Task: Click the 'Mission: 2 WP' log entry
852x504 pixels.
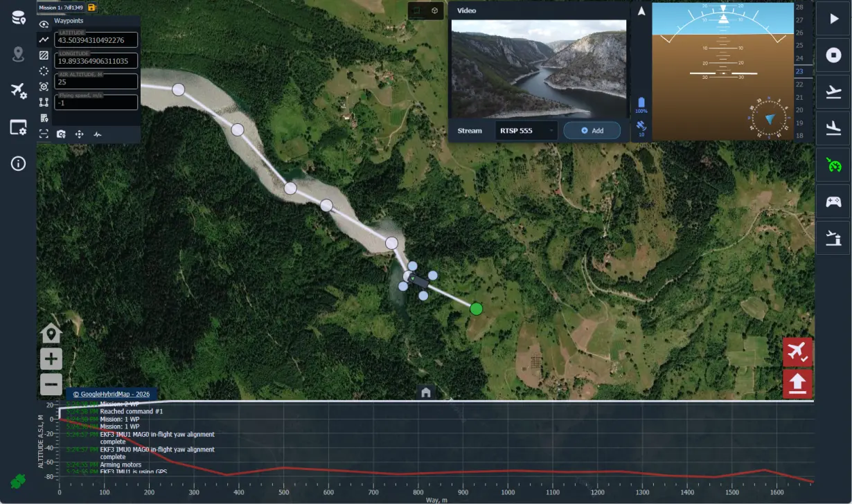Action: [x=120, y=404]
